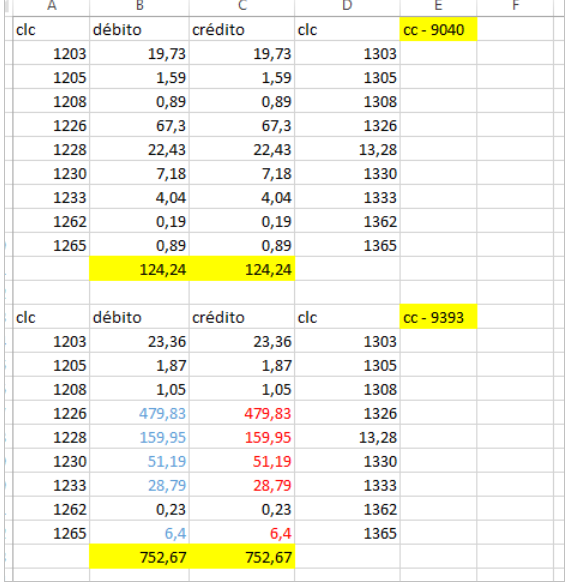Click the débito header beside cc - 9040
Viewport: 569px width, 583px height.
tap(139, 29)
